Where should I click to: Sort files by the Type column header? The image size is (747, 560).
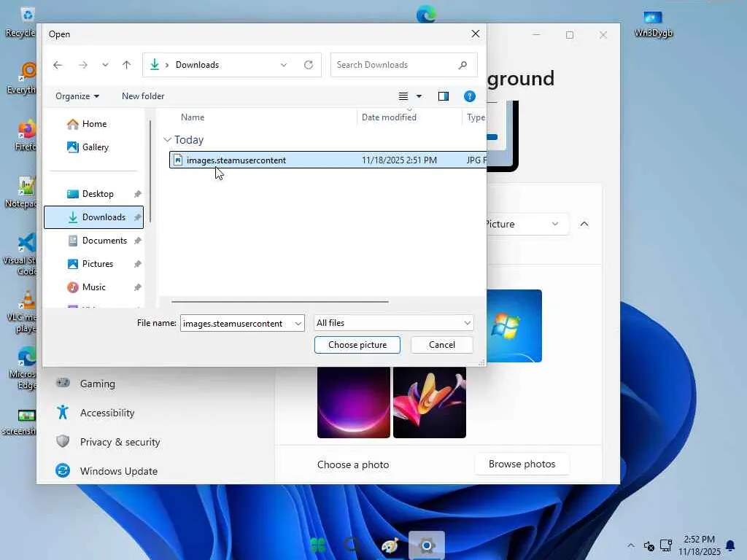coord(475,117)
